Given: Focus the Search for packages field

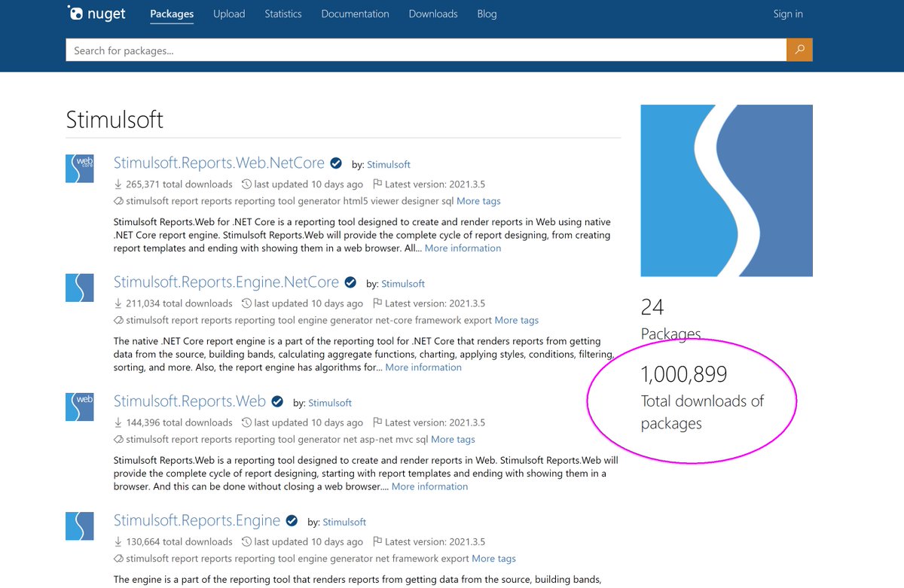Looking at the screenshot, I should point(426,50).
